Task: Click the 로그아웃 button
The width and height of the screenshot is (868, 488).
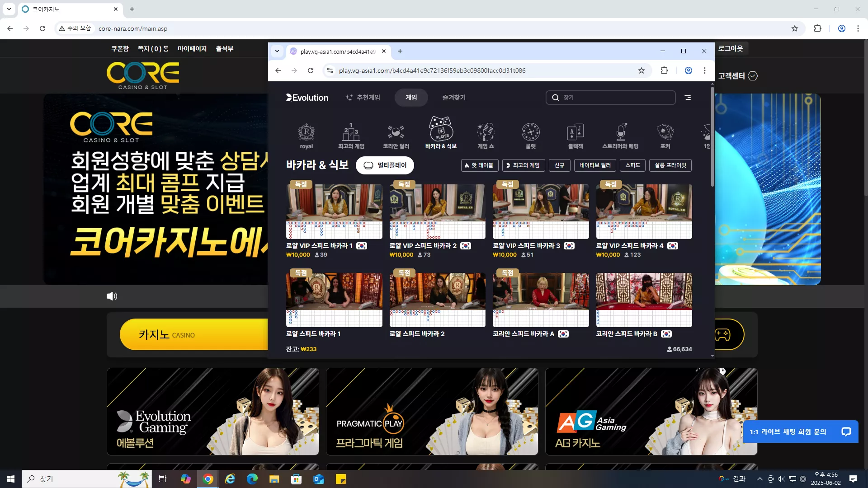Action: click(x=731, y=48)
